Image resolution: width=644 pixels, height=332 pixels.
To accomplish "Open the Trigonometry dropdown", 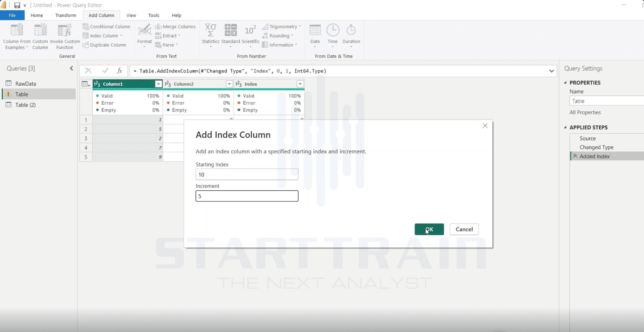I will click(282, 27).
